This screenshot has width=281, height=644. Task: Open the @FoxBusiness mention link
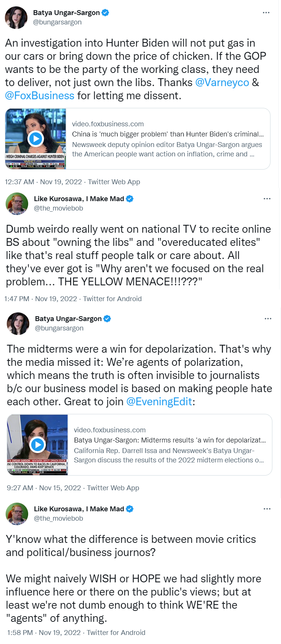(40, 95)
